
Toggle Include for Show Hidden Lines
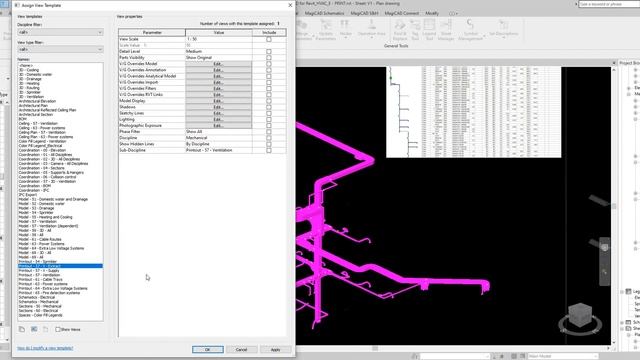pyautogui.click(x=269, y=144)
